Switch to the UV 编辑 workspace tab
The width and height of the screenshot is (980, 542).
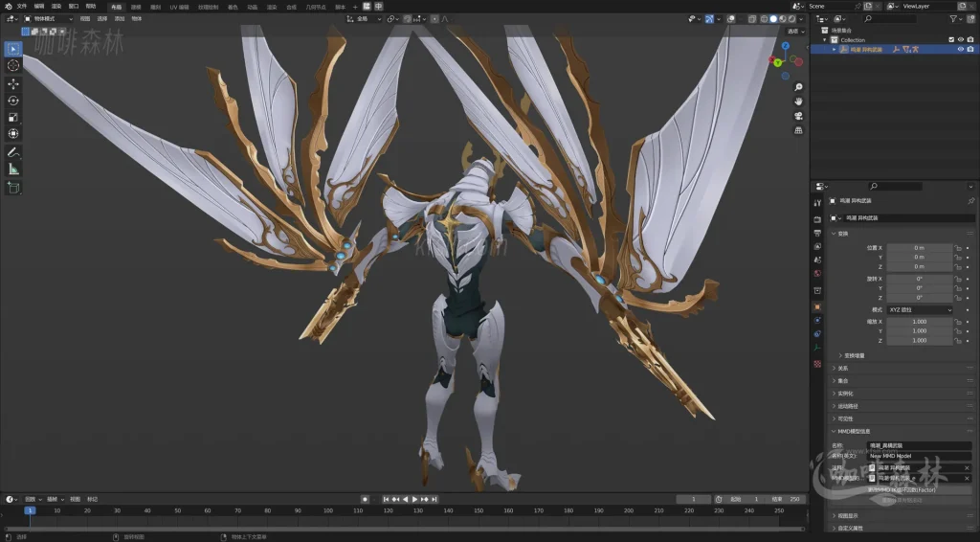click(179, 7)
